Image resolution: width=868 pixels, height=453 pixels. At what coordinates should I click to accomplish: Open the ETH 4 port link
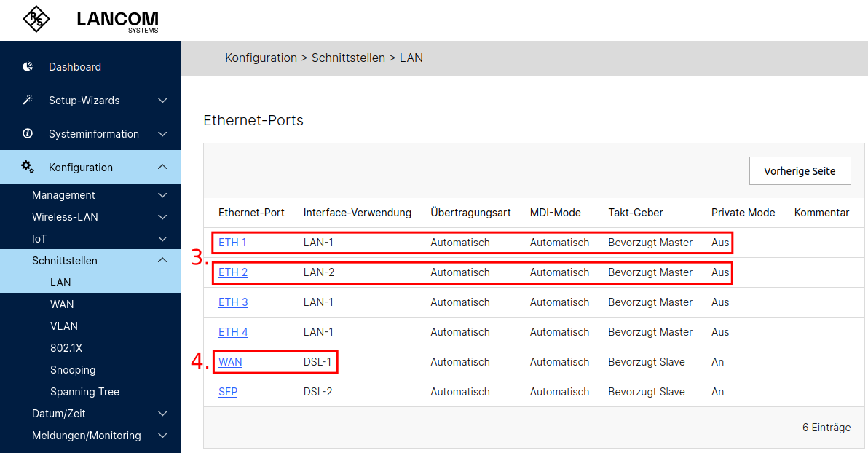tap(233, 332)
